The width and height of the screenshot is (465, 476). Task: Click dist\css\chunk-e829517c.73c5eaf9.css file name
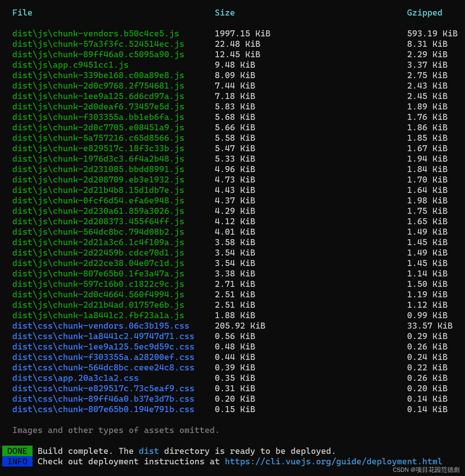click(103, 388)
